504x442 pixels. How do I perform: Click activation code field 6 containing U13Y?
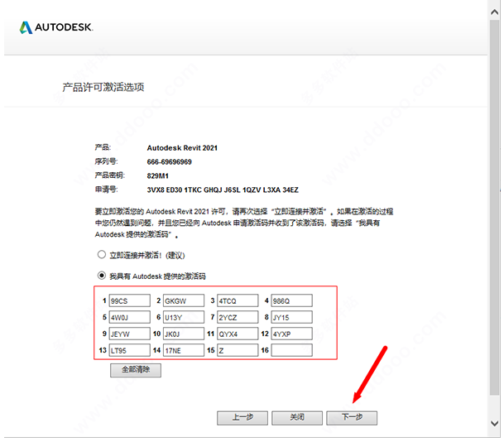184,317
